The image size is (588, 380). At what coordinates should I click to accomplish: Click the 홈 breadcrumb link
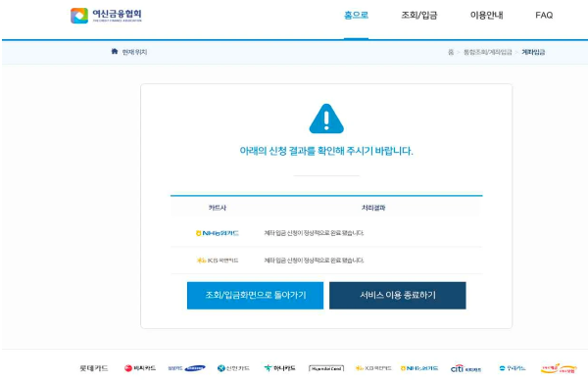(x=451, y=52)
